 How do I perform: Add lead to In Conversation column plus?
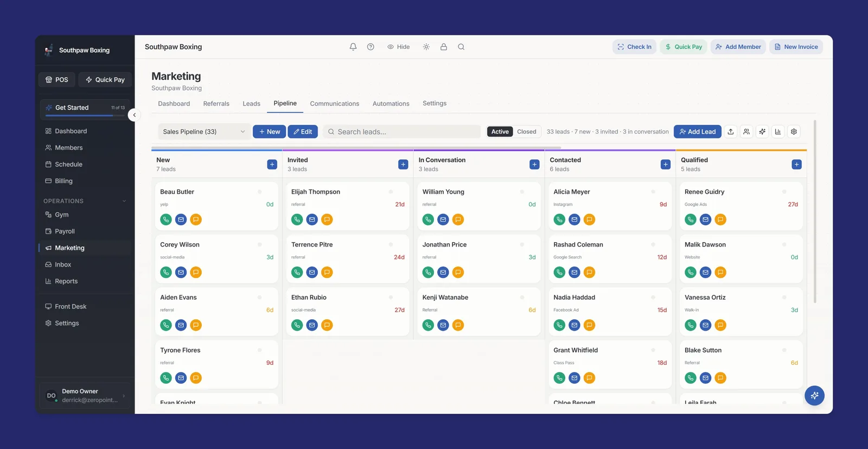tap(534, 165)
